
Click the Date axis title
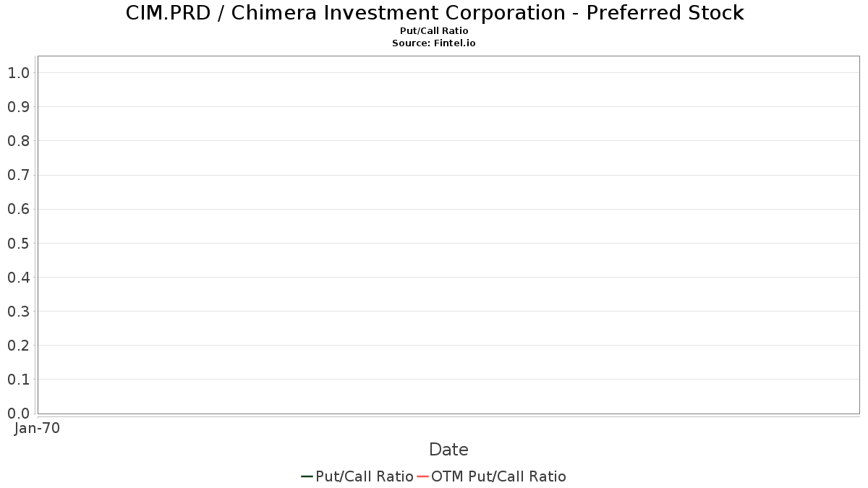(x=448, y=450)
